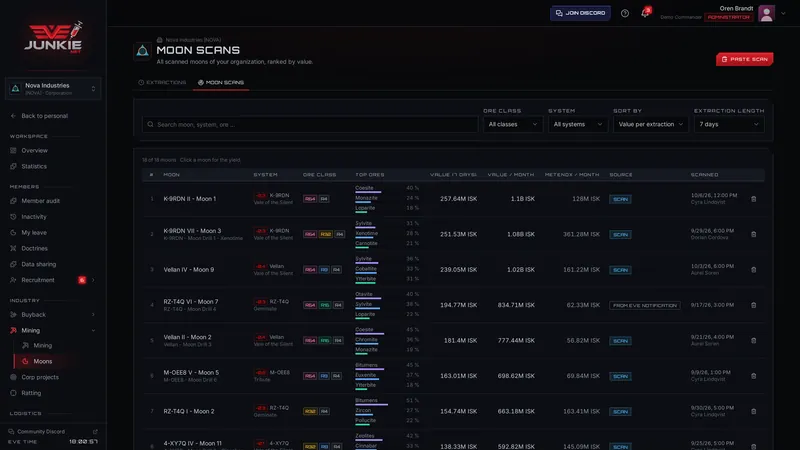The image size is (800, 450).
Task: Expand the user account menu chevron
Action: click(x=783, y=13)
